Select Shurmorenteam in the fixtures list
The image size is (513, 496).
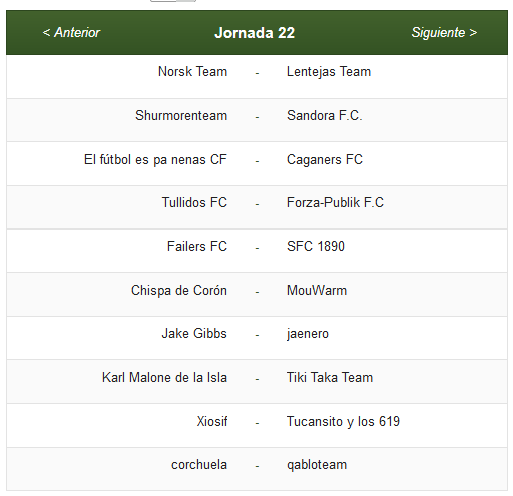click(181, 115)
